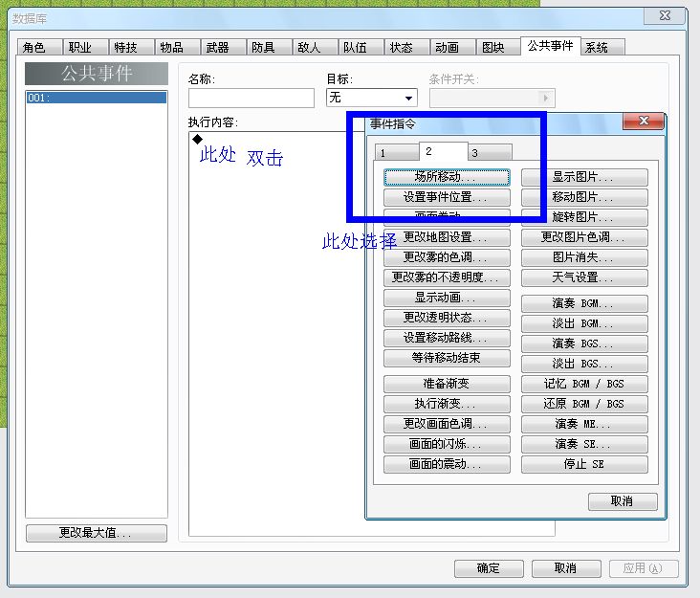Open the 武器 tab
This screenshot has height=598, width=700.
click(224, 47)
